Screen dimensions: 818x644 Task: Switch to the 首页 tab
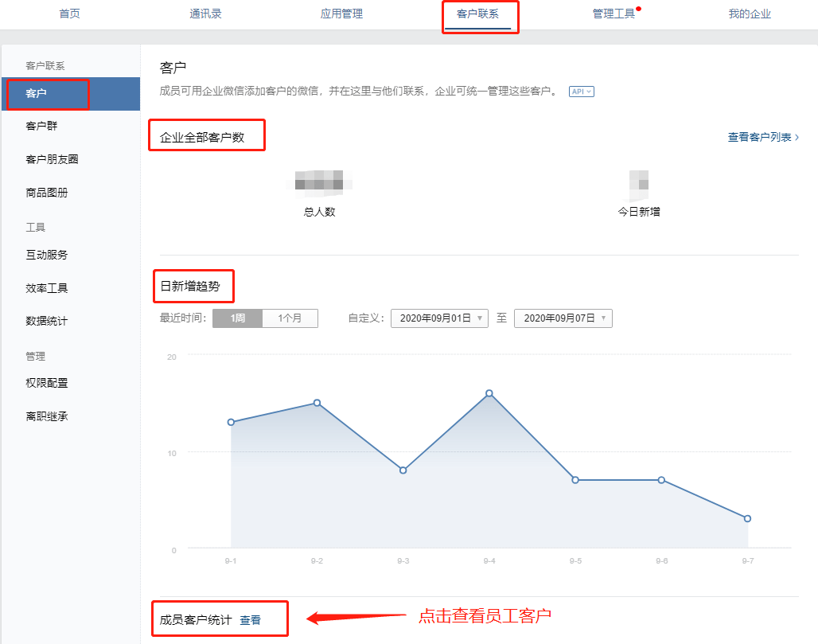click(x=70, y=14)
